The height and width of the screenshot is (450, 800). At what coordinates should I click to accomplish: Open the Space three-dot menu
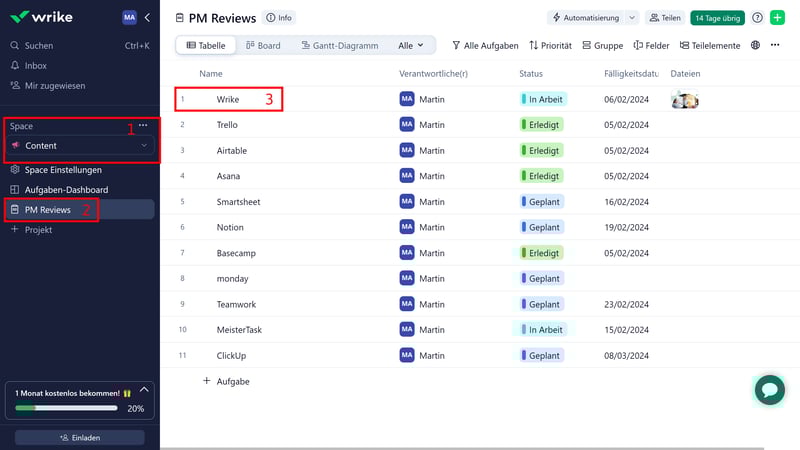(143, 126)
